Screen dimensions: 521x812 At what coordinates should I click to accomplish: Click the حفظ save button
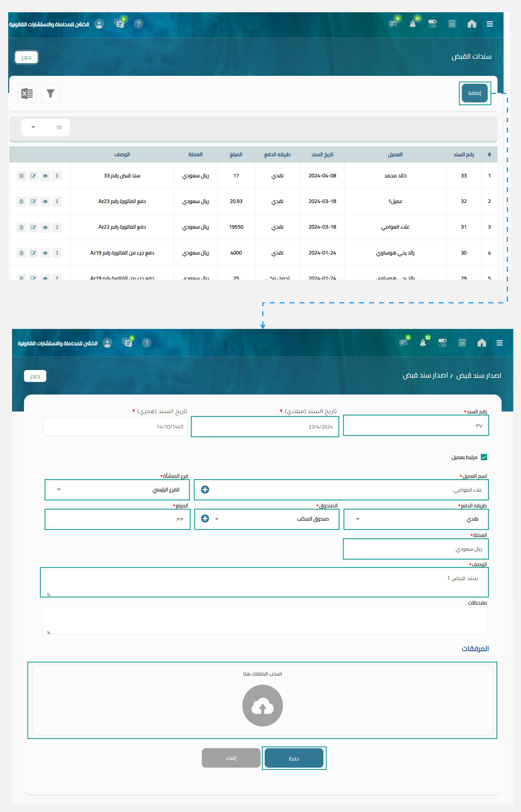294,758
